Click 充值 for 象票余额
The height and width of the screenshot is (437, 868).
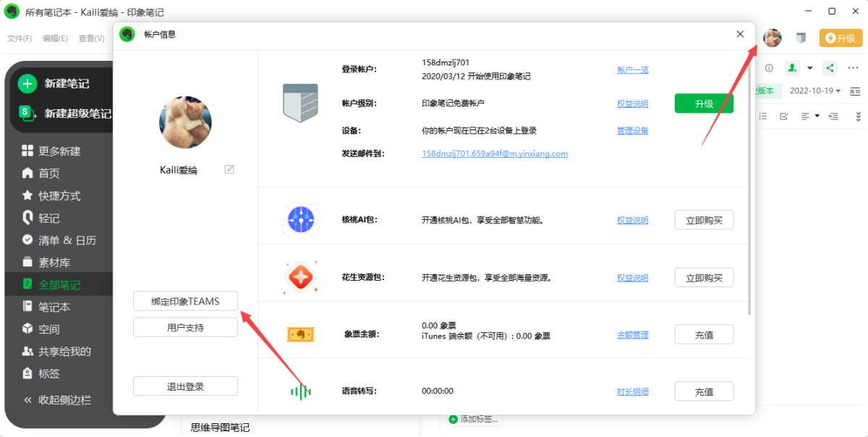[x=704, y=334]
